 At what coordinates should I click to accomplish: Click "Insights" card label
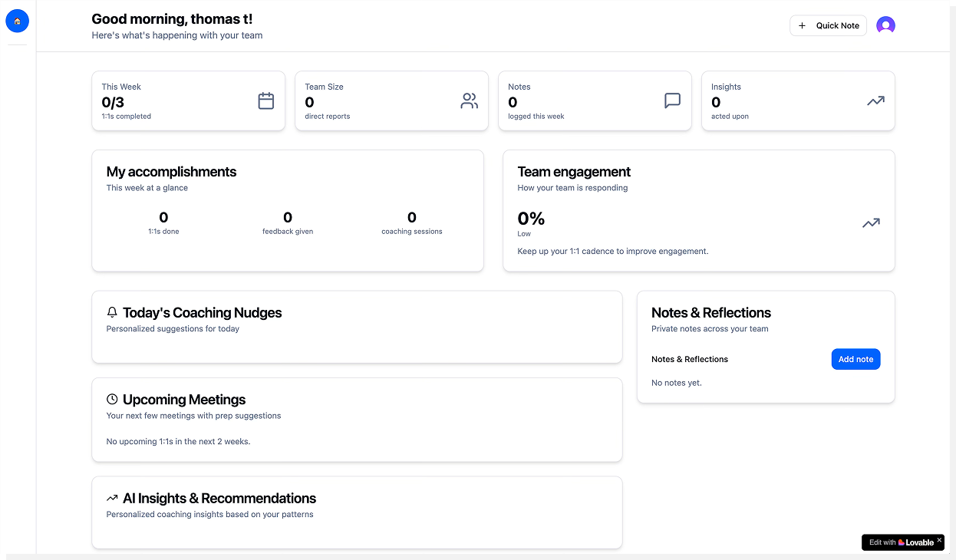(726, 87)
